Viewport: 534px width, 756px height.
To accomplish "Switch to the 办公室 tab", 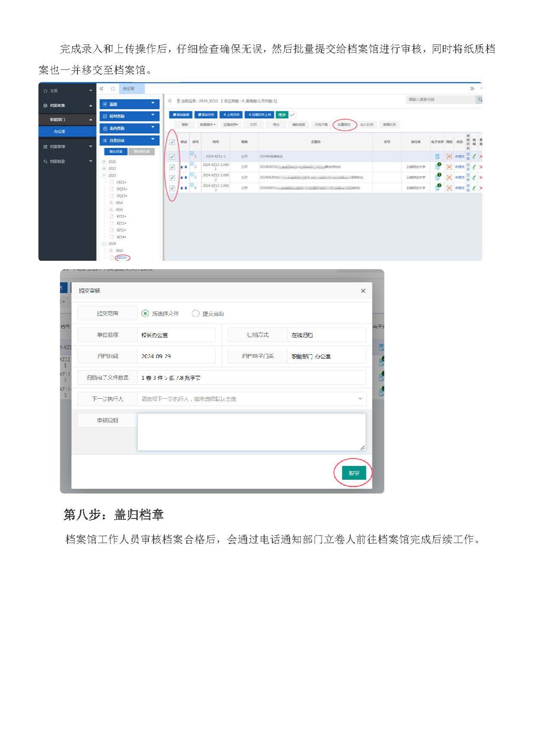I will tap(129, 89).
